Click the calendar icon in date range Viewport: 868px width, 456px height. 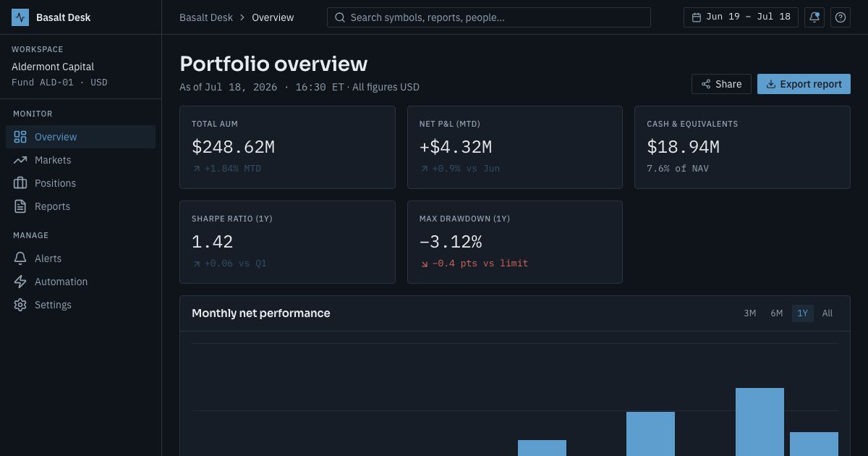(x=697, y=17)
